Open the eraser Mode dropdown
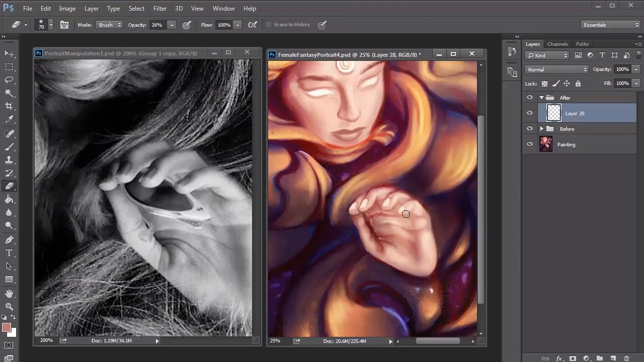Image resolution: width=644 pixels, height=362 pixels. click(109, 25)
